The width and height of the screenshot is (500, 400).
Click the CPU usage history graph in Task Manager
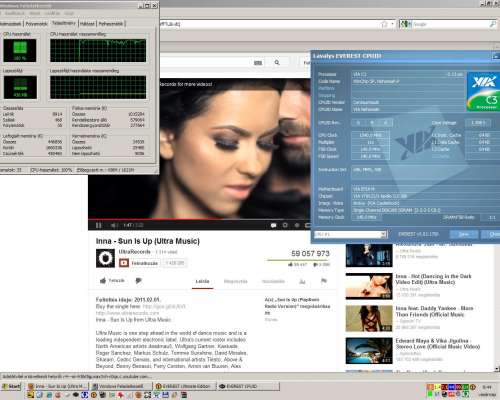point(98,50)
